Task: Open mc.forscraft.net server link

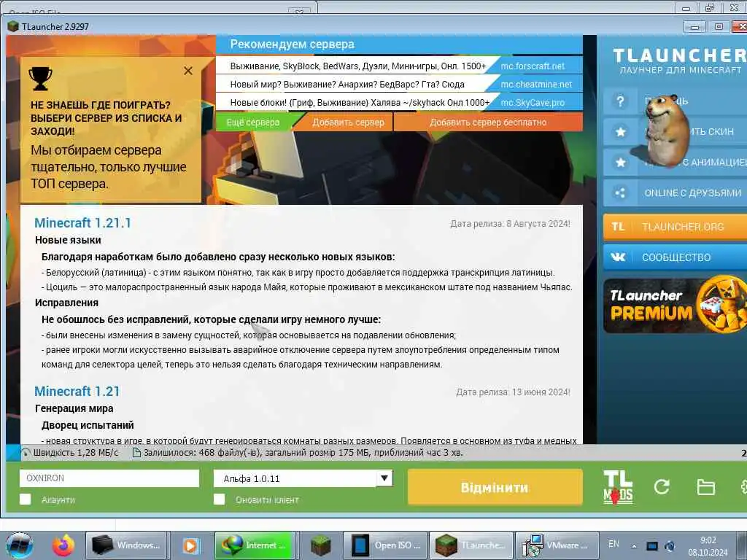Action: 533,66
